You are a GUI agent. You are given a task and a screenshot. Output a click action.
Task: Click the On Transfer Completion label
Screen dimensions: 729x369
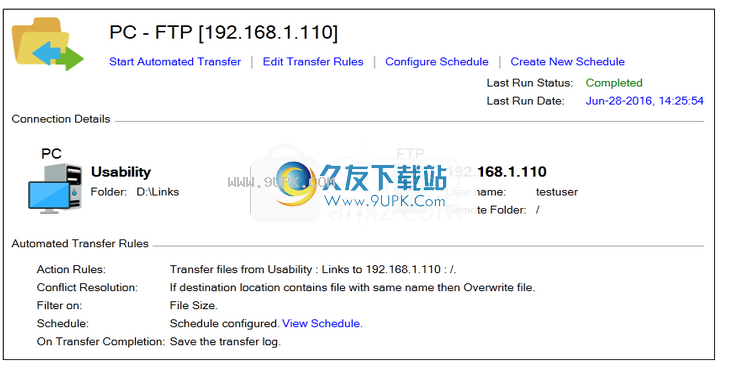[101, 342]
